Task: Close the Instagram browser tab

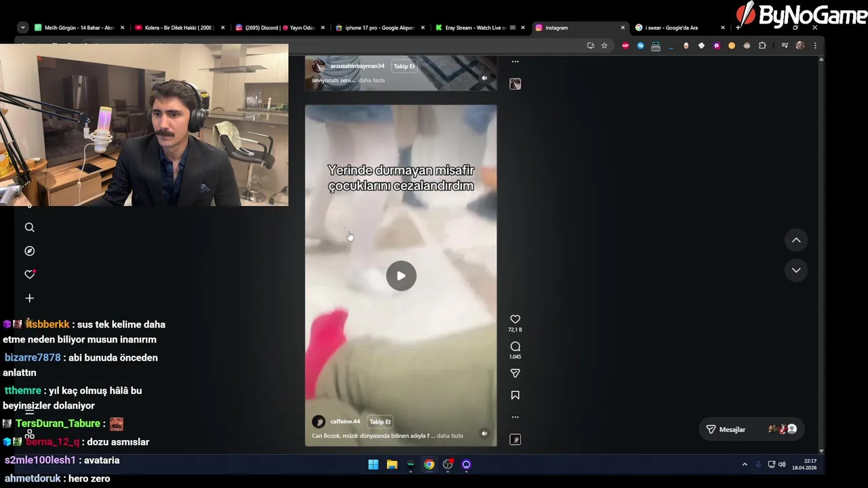Action: [623, 28]
